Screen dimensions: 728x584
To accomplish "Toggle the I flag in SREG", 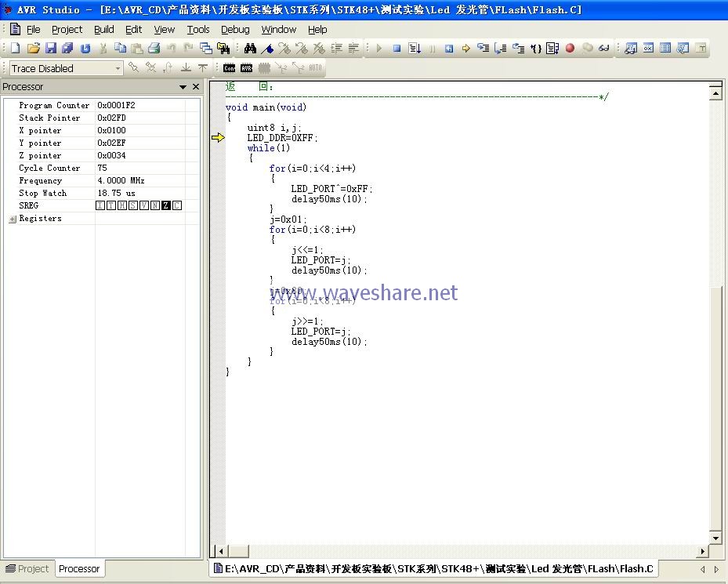I will tap(100, 205).
